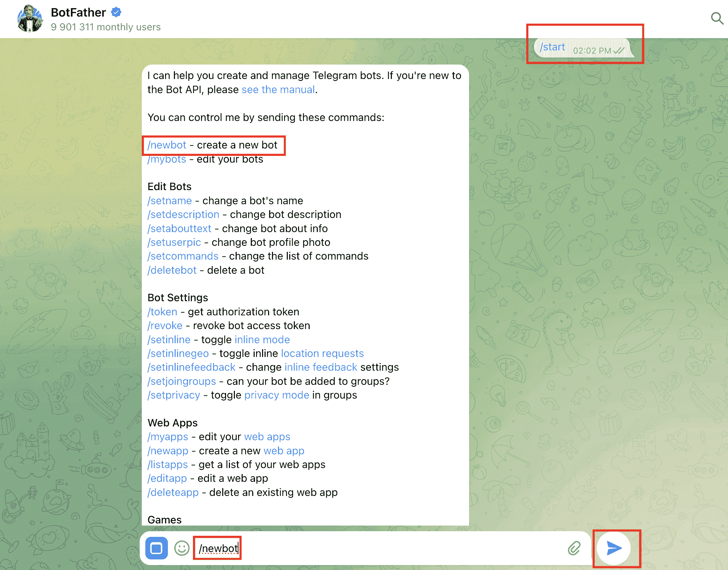Send the message with arrow button
Screen dimensions: 728x570
[614, 548]
